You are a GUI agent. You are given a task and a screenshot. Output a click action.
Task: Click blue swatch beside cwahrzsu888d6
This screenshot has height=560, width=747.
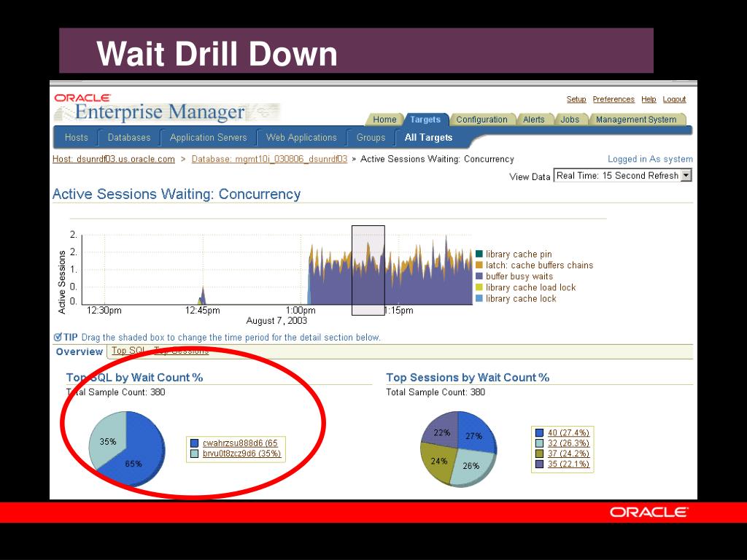coord(194,443)
